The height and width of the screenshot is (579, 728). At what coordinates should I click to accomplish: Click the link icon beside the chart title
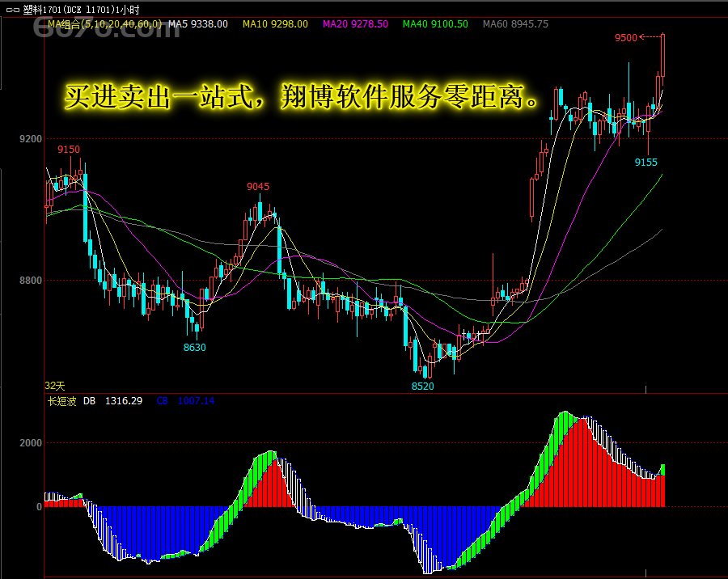pos(12,10)
